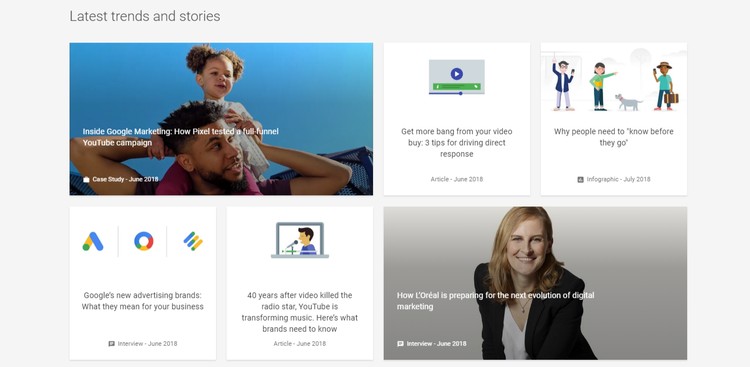Screen dimensions: 750x367
Task: Click the father and daughter photo thumbnail
Action: pyautogui.click(x=221, y=119)
